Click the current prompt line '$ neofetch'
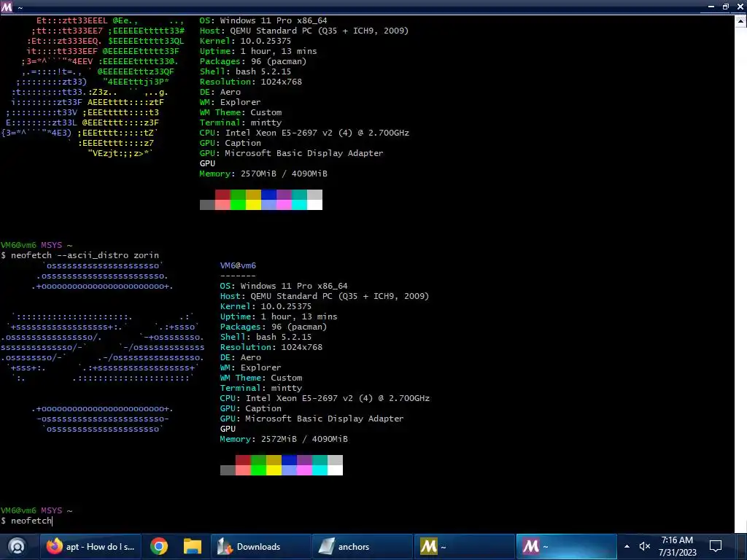 click(x=27, y=521)
